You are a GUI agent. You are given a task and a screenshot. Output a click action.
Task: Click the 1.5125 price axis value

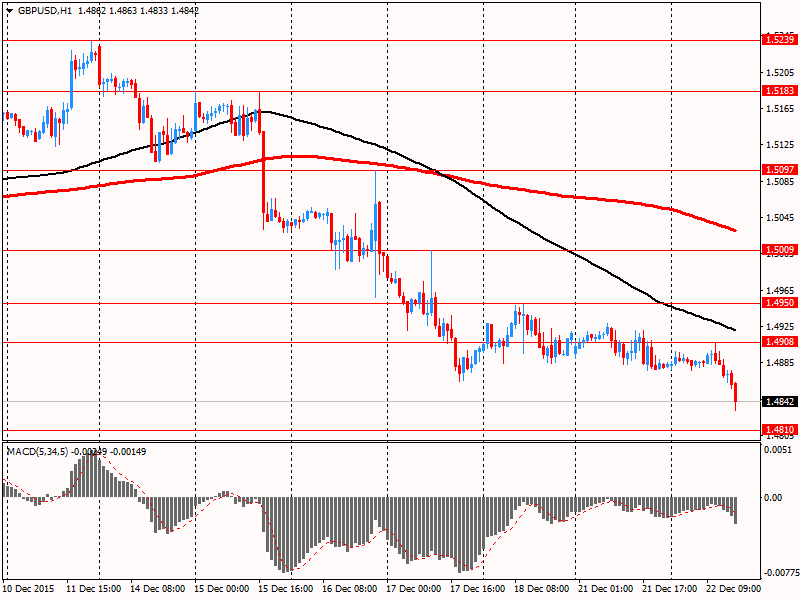tap(780, 145)
